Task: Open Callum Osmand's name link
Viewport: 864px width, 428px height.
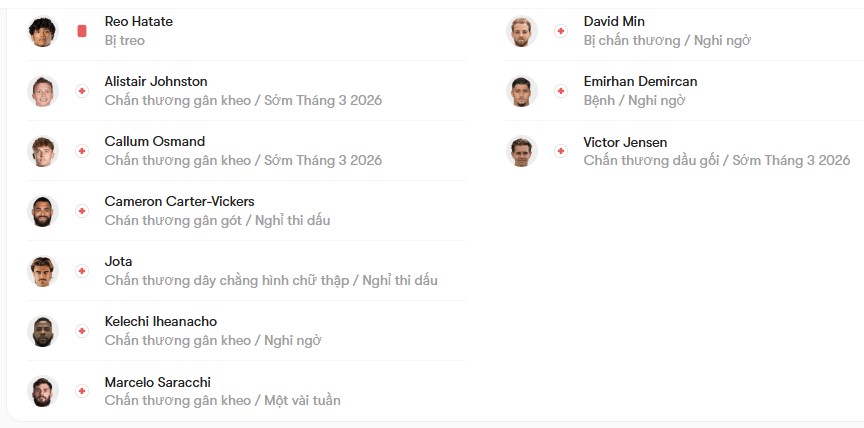Action: pos(155,142)
